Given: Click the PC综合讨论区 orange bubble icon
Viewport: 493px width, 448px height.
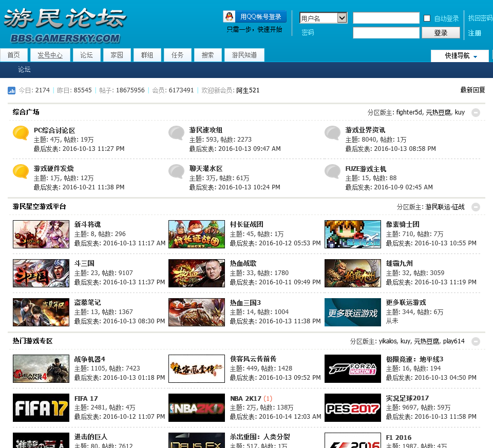Looking at the screenshot, I should 21,133.
